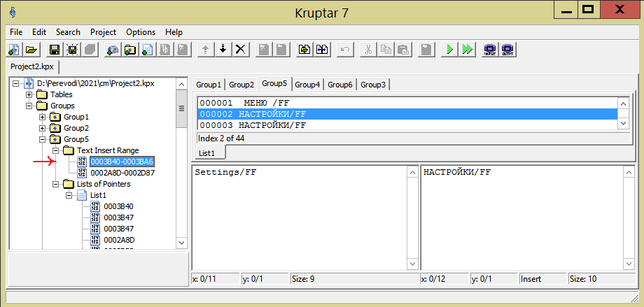Screen dimensions: 644x307
Task: Select the Project2.kpx document tab
Action: (34, 66)
